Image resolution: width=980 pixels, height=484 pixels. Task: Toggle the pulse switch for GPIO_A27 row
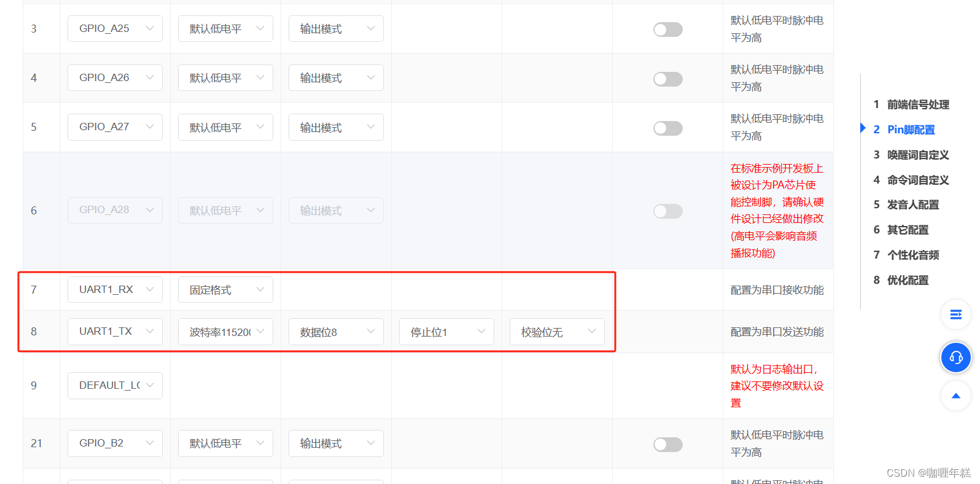668,128
